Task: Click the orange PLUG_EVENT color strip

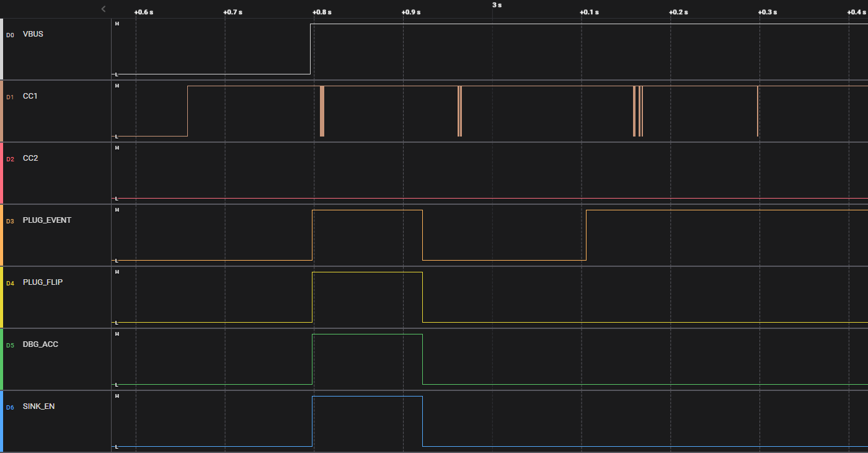Action: coord(1,235)
